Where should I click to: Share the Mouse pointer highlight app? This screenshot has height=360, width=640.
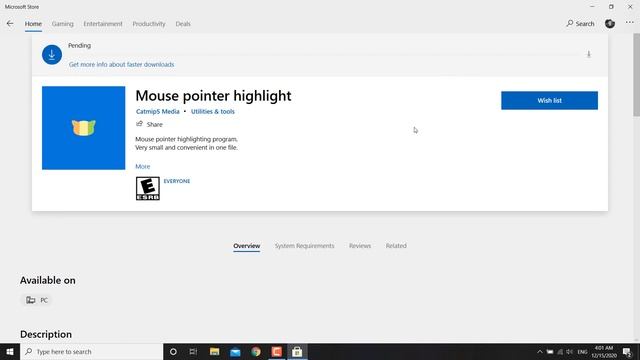(149, 124)
